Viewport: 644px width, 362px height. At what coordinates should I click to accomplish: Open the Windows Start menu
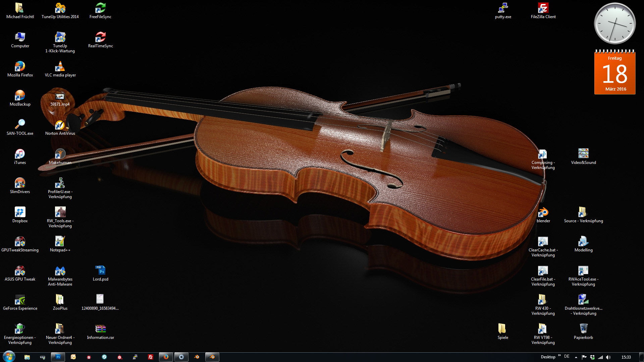pyautogui.click(x=9, y=357)
